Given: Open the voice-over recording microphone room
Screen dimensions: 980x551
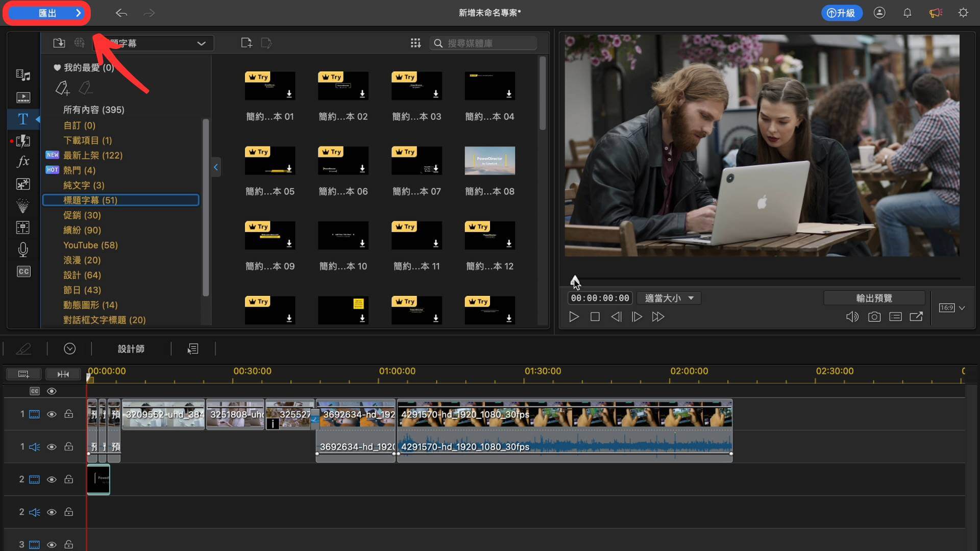Looking at the screenshot, I should point(23,249).
